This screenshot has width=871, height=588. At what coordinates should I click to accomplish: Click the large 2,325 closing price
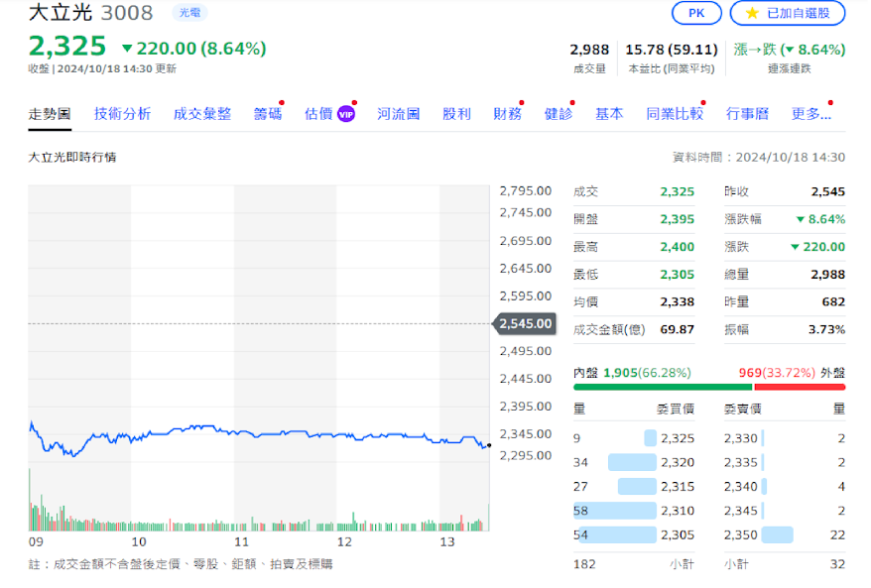(x=67, y=46)
